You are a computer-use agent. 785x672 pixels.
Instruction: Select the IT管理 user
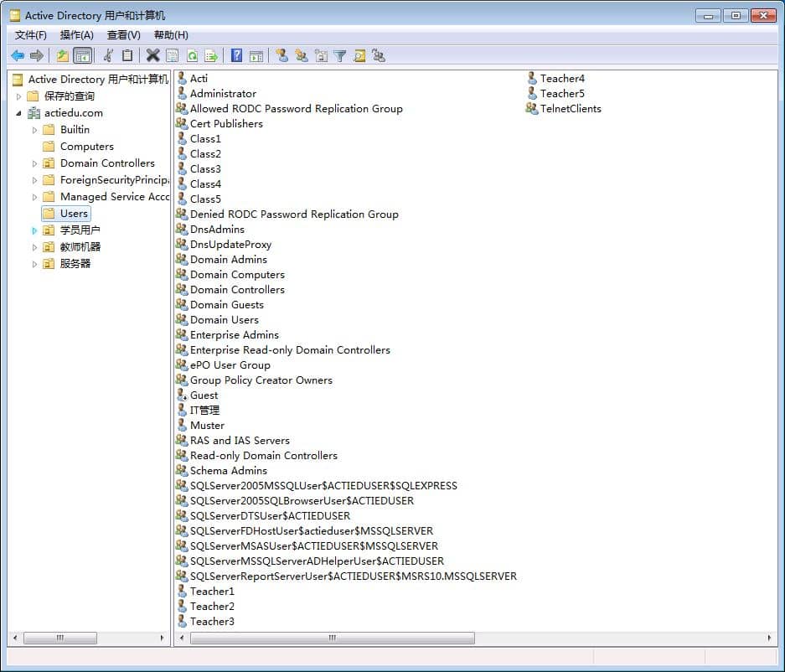pyautogui.click(x=204, y=410)
